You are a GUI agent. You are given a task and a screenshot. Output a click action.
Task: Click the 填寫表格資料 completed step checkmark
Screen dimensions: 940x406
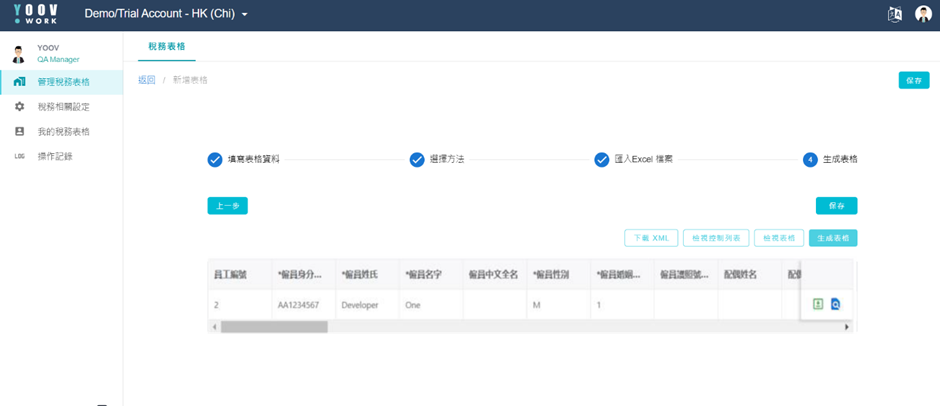(x=215, y=160)
